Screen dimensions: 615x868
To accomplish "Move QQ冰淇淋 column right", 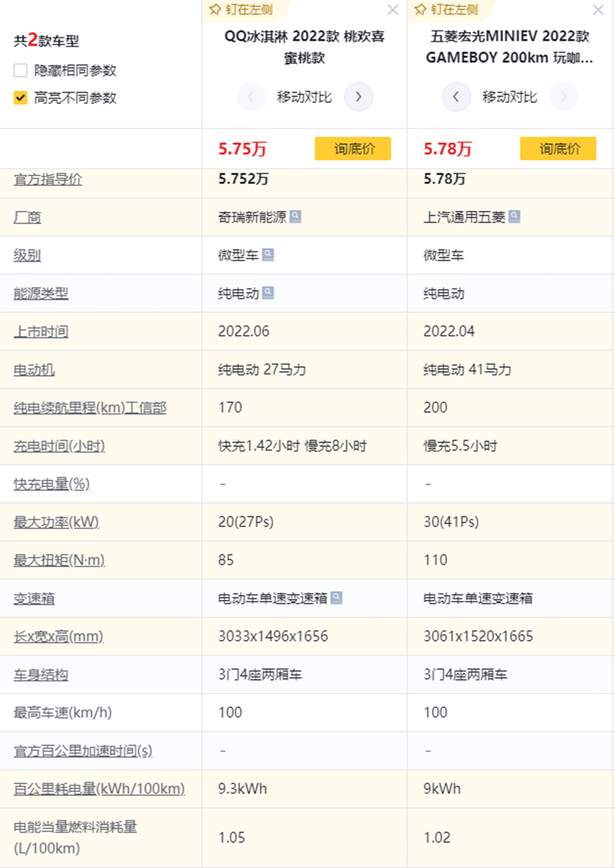I will tap(358, 97).
